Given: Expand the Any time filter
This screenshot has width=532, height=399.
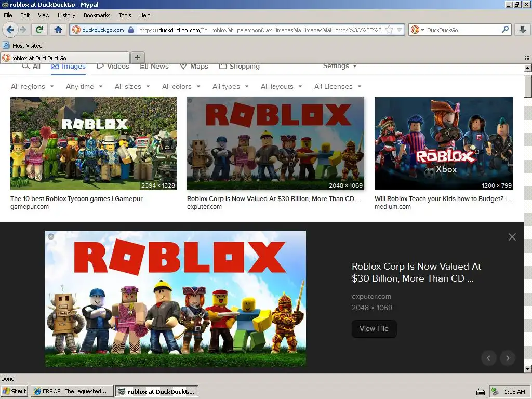Looking at the screenshot, I should click(84, 87).
